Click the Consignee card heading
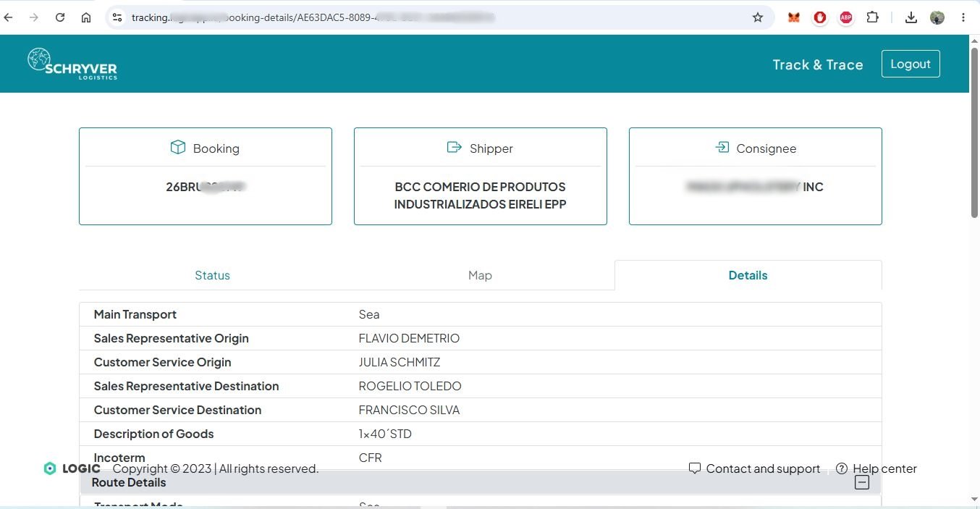 [755, 148]
